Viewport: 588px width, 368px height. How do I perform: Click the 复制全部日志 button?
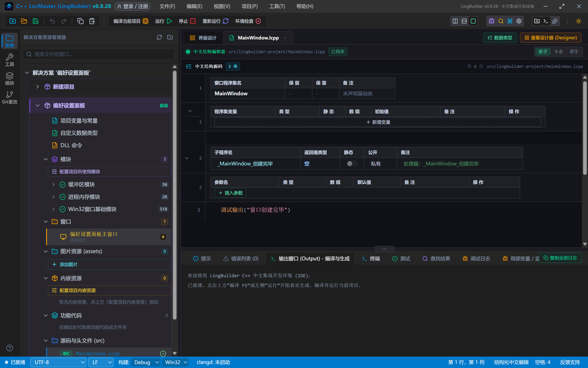pyautogui.click(x=560, y=258)
